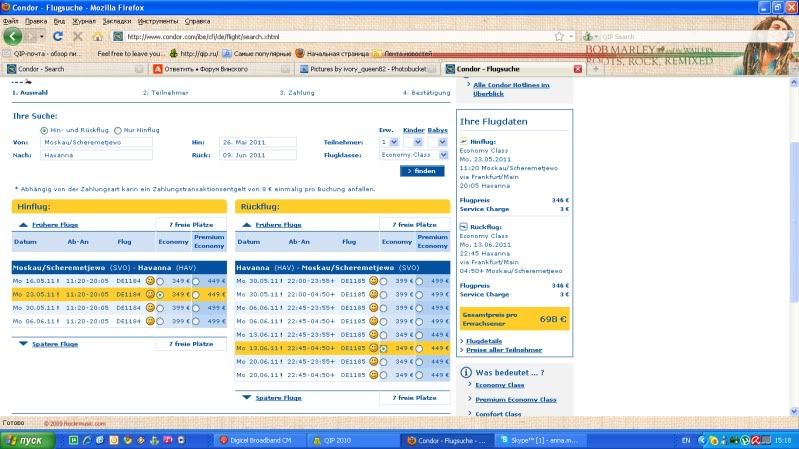Click the Rückflug plane icon in Ihre Flugdaten
799x449 pixels.
coord(463,226)
